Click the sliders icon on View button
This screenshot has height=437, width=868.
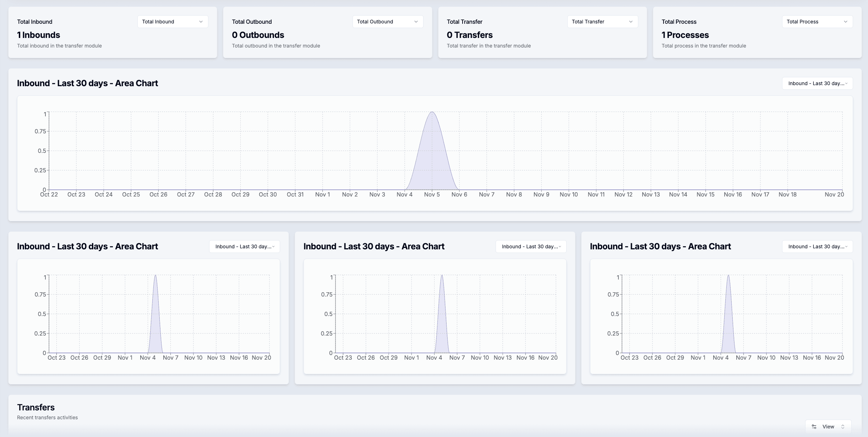[x=814, y=427]
